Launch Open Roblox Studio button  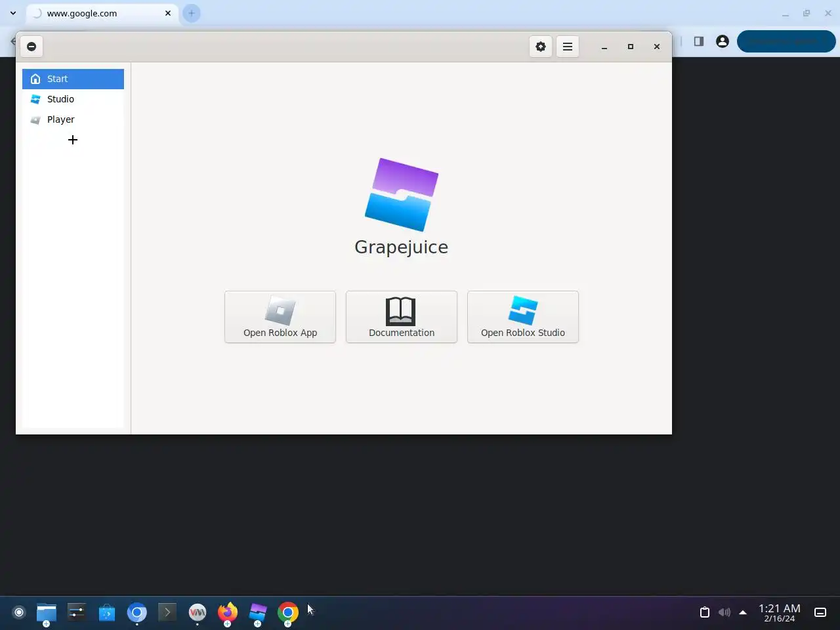[x=523, y=317]
